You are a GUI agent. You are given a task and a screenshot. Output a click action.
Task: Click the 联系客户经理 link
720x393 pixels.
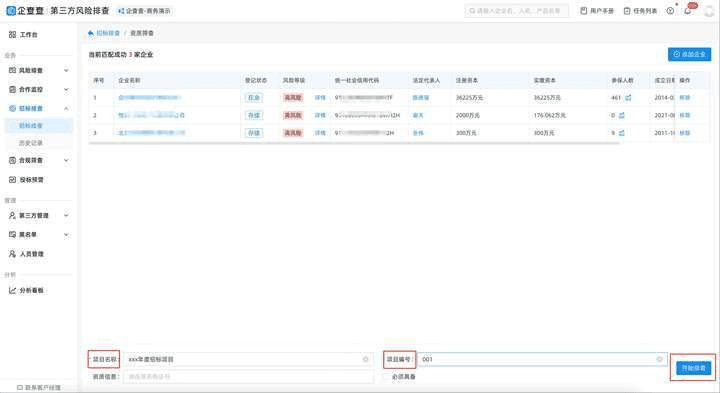(x=42, y=387)
